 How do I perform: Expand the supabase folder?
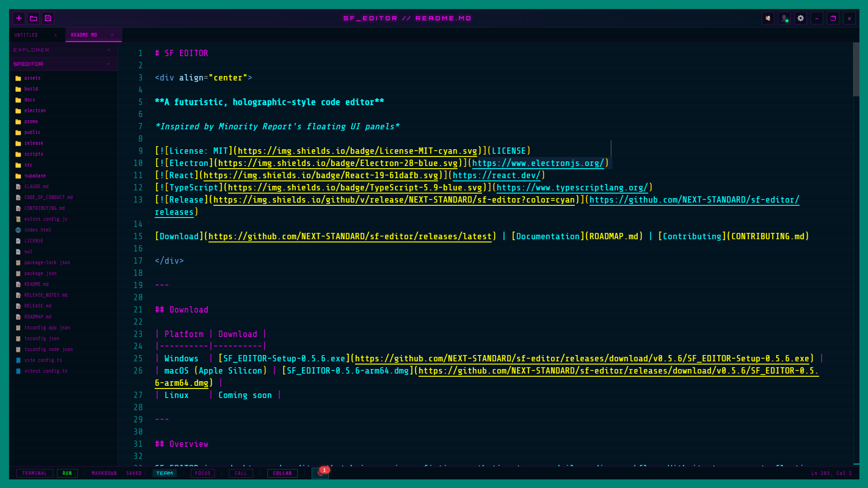(x=63, y=175)
